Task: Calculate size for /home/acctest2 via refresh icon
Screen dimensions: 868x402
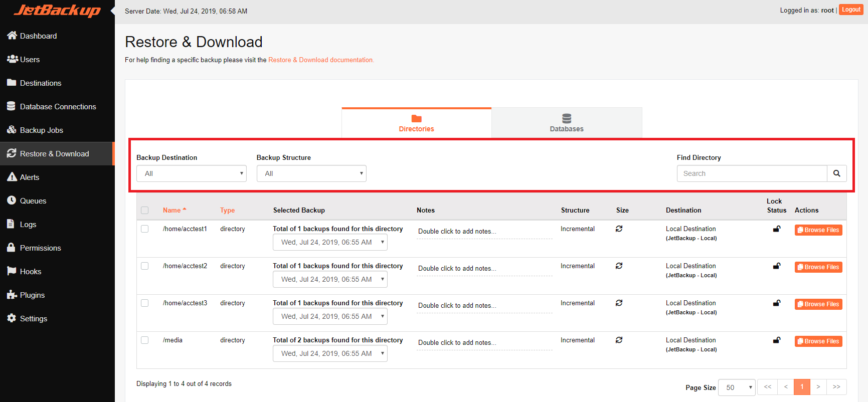Action: point(619,266)
